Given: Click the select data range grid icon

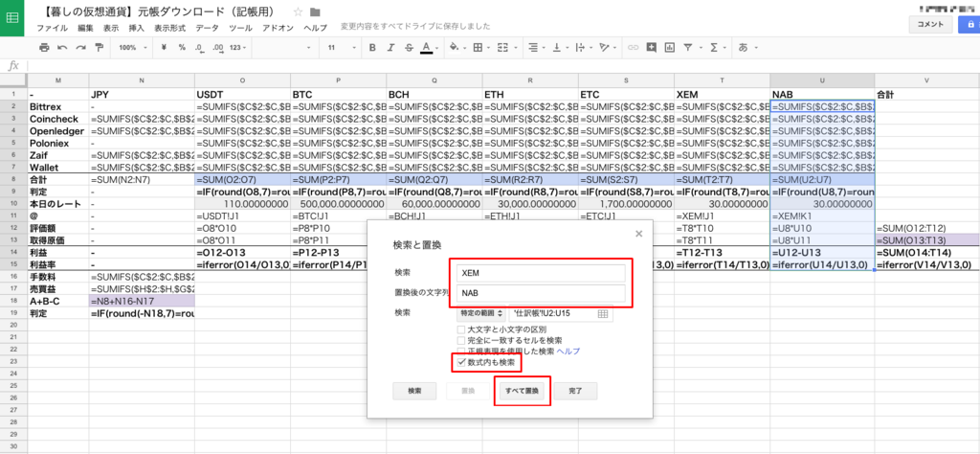Looking at the screenshot, I should [x=603, y=313].
